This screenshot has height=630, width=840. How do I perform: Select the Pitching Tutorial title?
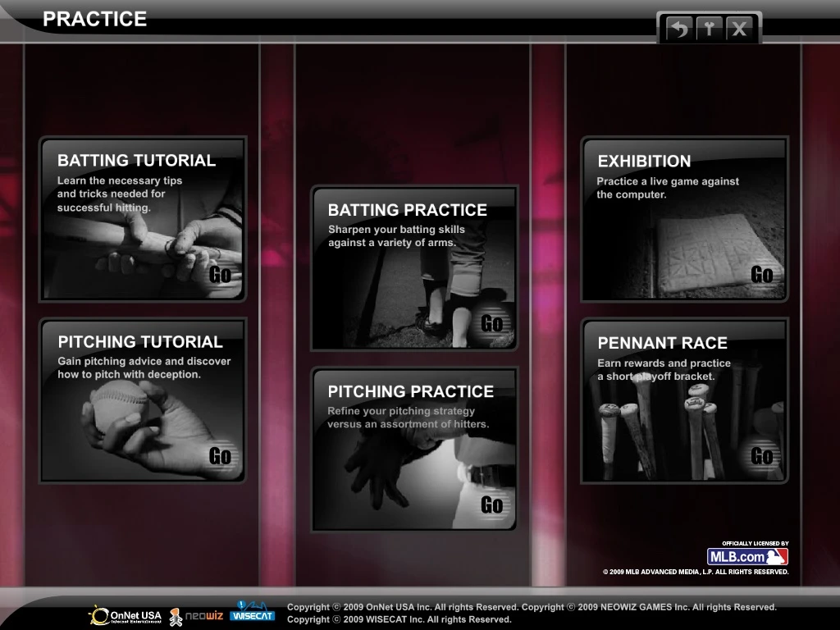coord(140,342)
